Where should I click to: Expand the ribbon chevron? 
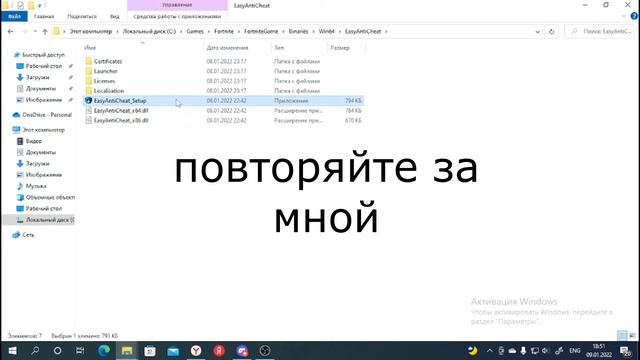click(624, 16)
